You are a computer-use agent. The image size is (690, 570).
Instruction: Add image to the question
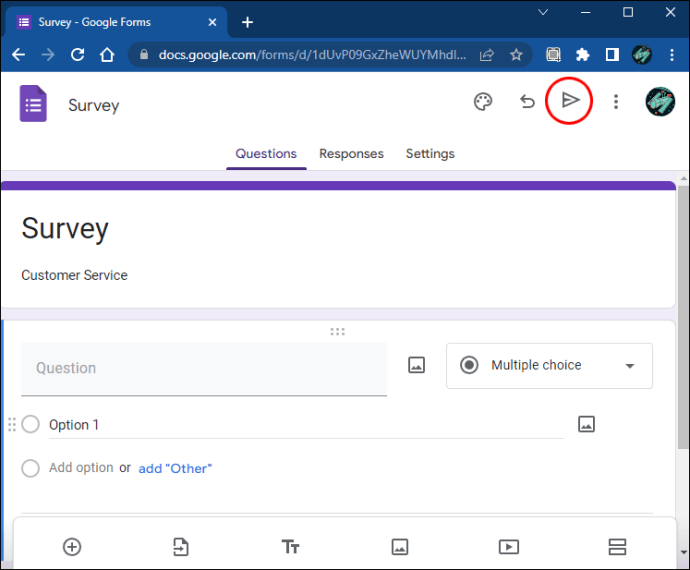click(417, 366)
